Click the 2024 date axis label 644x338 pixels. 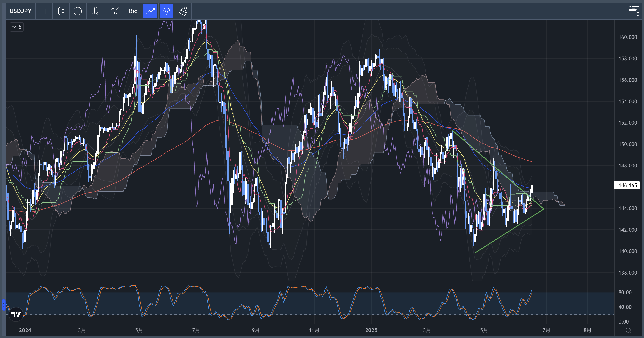(x=25, y=330)
